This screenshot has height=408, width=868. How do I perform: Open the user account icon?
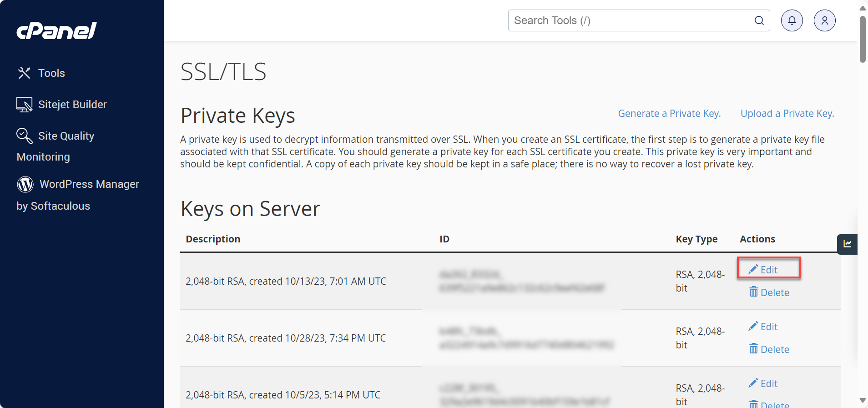pyautogui.click(x=824, y=20)
